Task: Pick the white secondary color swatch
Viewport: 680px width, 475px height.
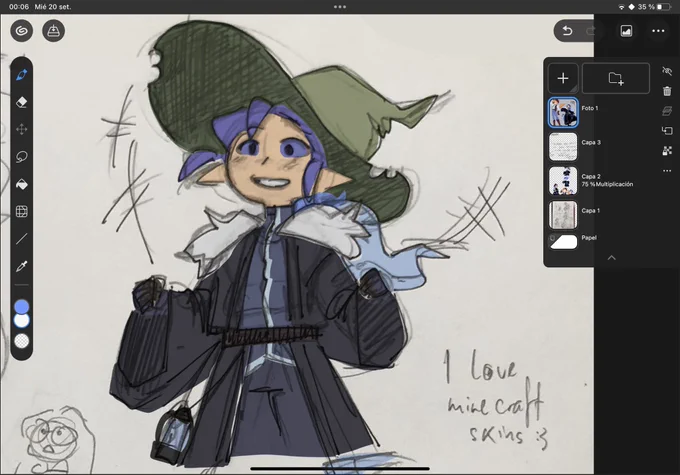Action: pos(22,321)
